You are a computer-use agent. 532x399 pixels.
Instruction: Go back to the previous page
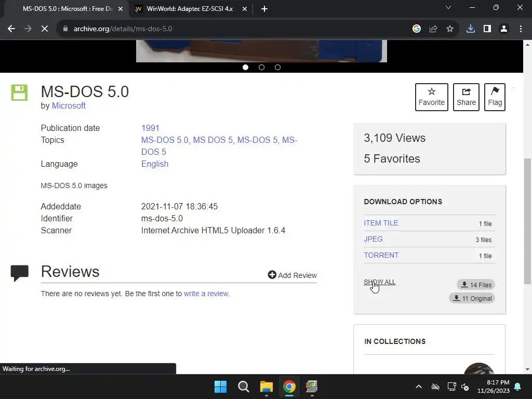coord(11,29)
